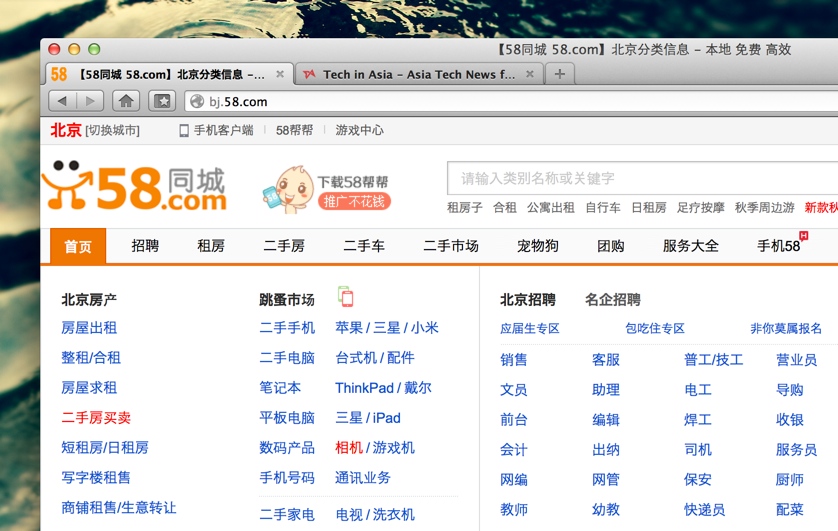Viewport: 838px width, 531px height.
Task: Click the orange 58 favicon on first tab
Action: [59, 74]
